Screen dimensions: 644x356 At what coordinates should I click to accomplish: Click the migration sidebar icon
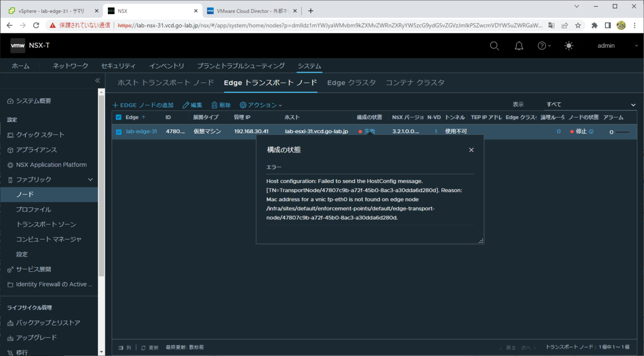10,352
